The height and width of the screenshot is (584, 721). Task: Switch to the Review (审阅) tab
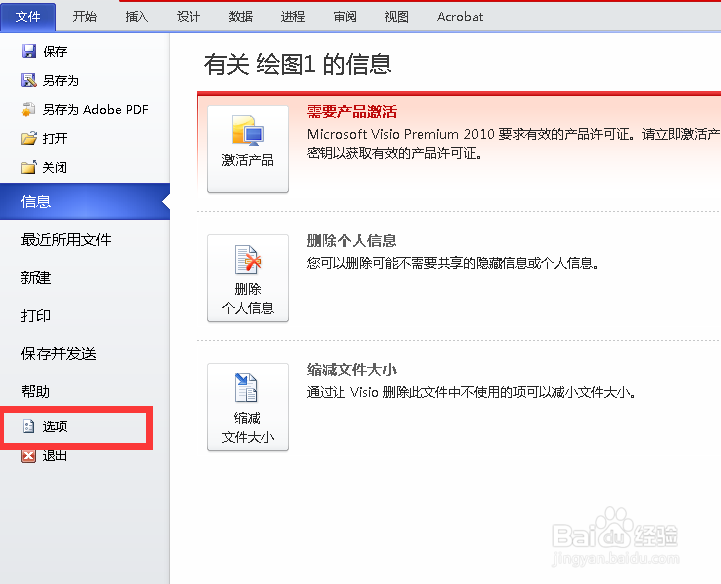[x=345, y=17]
